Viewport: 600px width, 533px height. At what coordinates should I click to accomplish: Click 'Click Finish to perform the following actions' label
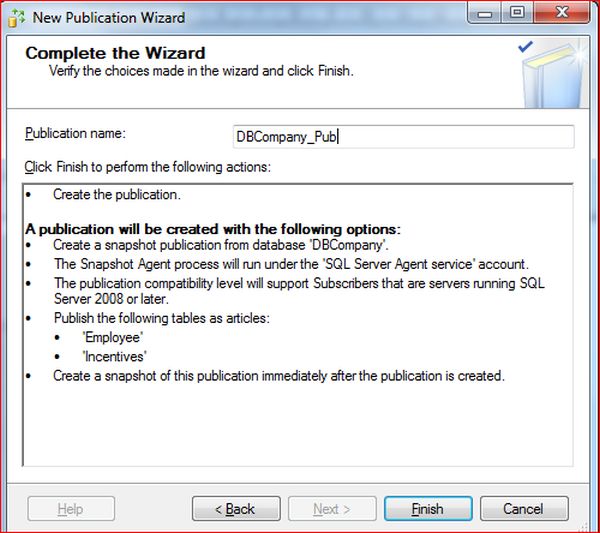pyautogui.click(x=148, y=167)
